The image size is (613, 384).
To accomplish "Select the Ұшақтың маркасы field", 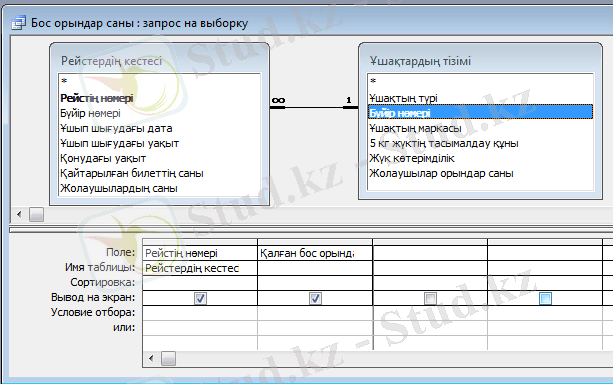I will coord(480,128).
